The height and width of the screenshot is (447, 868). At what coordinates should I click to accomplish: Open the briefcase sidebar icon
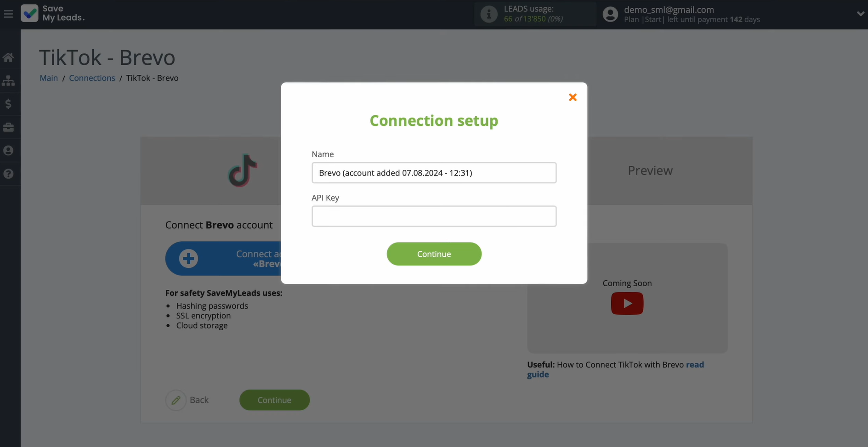[8, 127]
